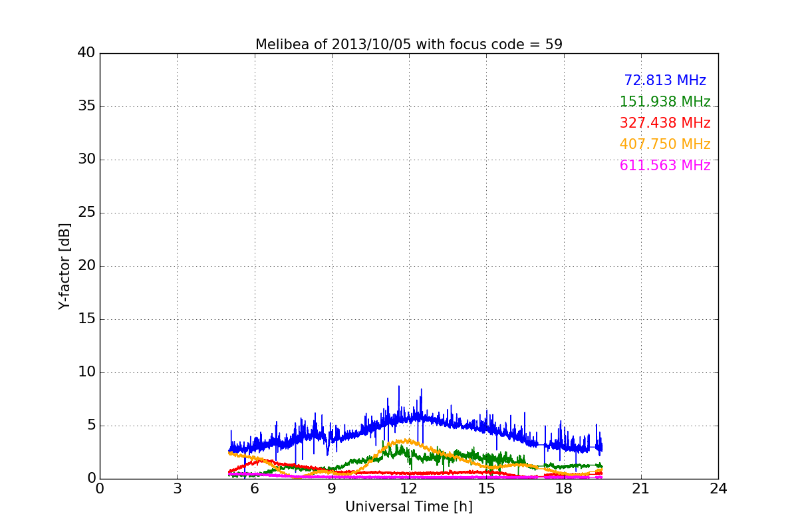The image size is (798, 532).
Task: Click y-axis tick label 30
Action: click(86, 160)
